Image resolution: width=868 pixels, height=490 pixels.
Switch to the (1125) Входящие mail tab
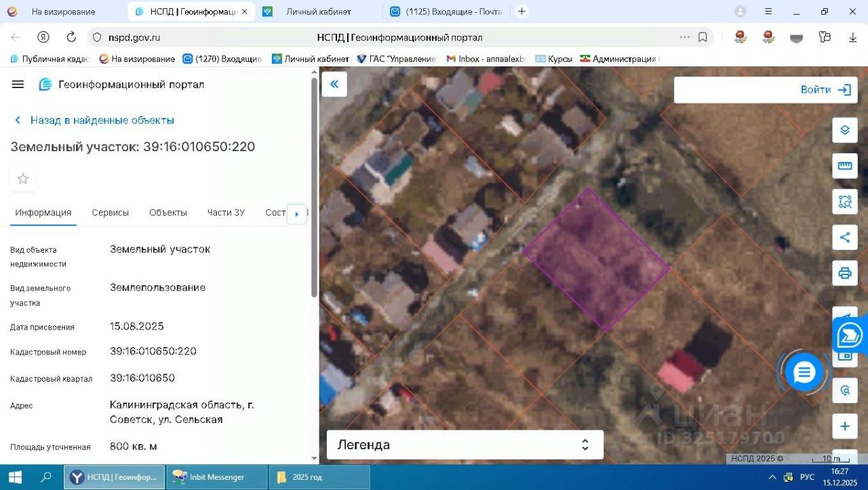point(445,12)
